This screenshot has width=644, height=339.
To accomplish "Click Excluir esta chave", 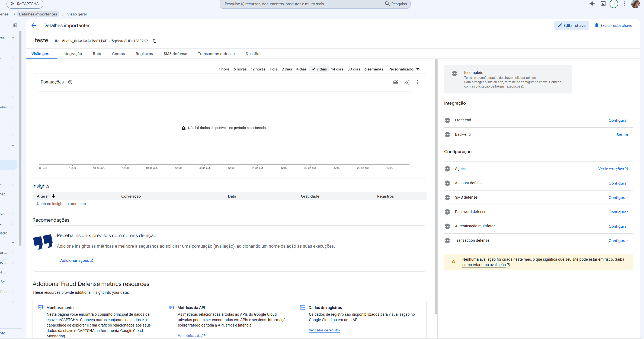I will [613, 25].
